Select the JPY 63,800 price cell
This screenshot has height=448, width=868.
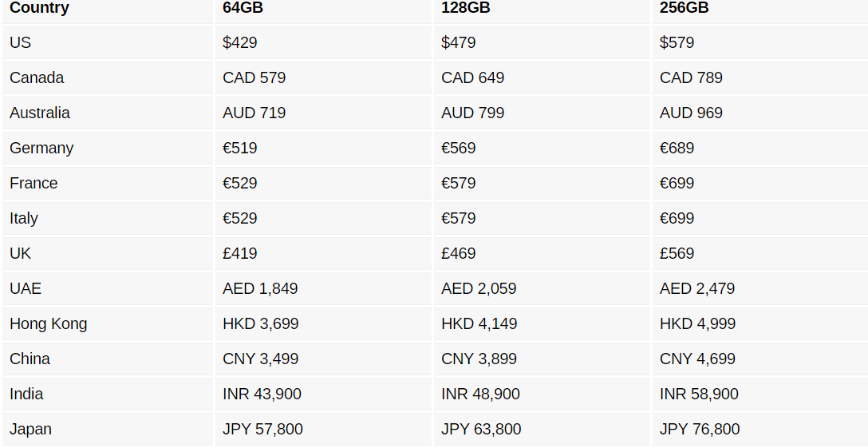point(481,429)
